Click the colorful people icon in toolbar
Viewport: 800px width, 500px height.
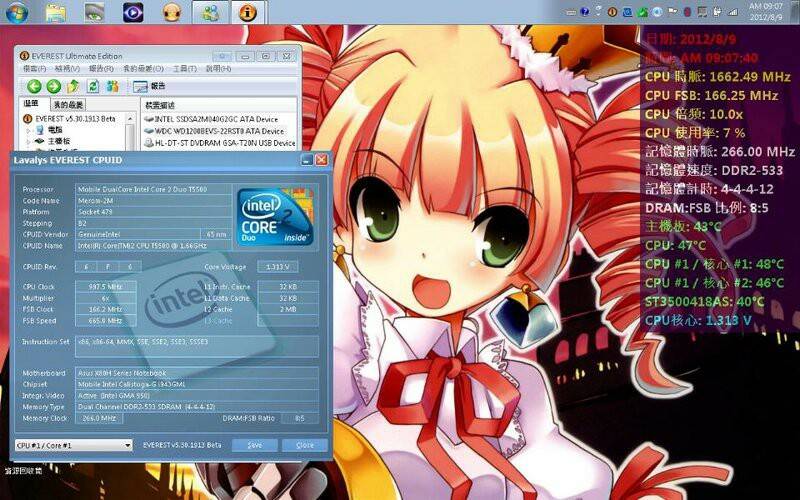pyautogui.click(x=112, y=86)
